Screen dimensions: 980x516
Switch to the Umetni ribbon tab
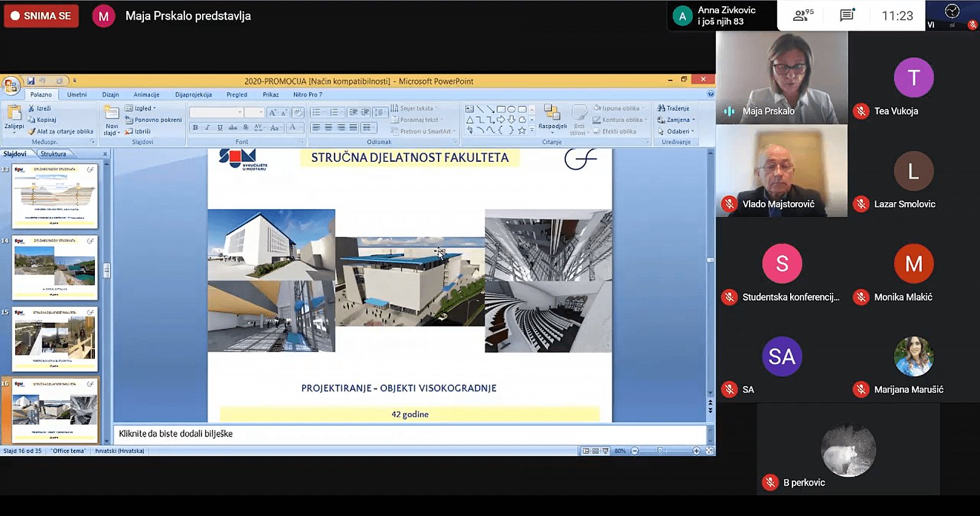pyautogui.click(x=77, y=95)
